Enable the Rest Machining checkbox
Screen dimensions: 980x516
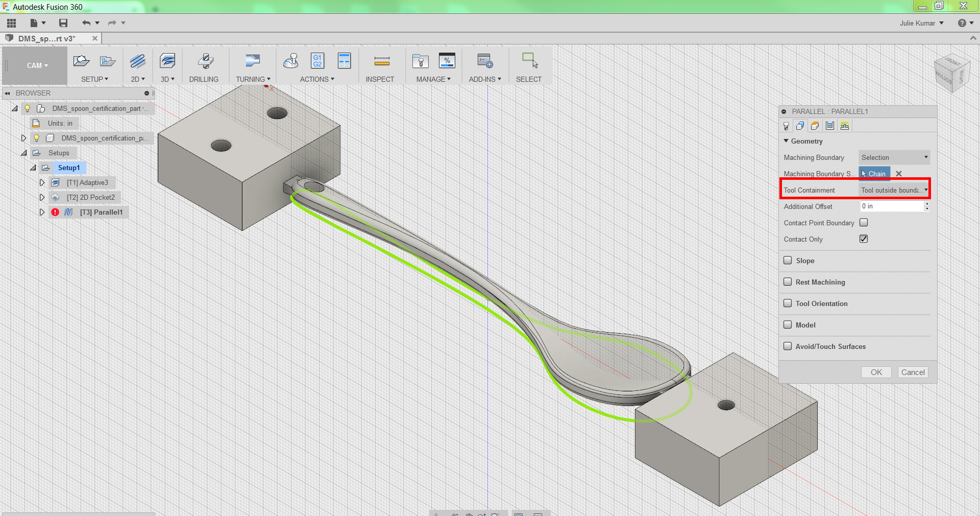point(788,282)
